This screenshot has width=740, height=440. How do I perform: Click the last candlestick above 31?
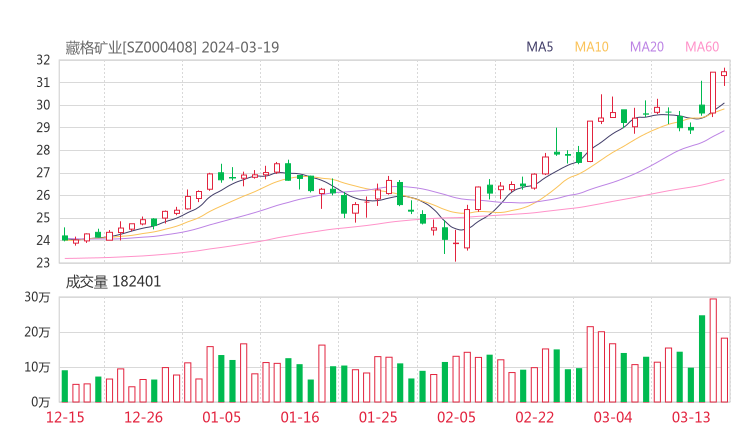(x=724, y=76)
